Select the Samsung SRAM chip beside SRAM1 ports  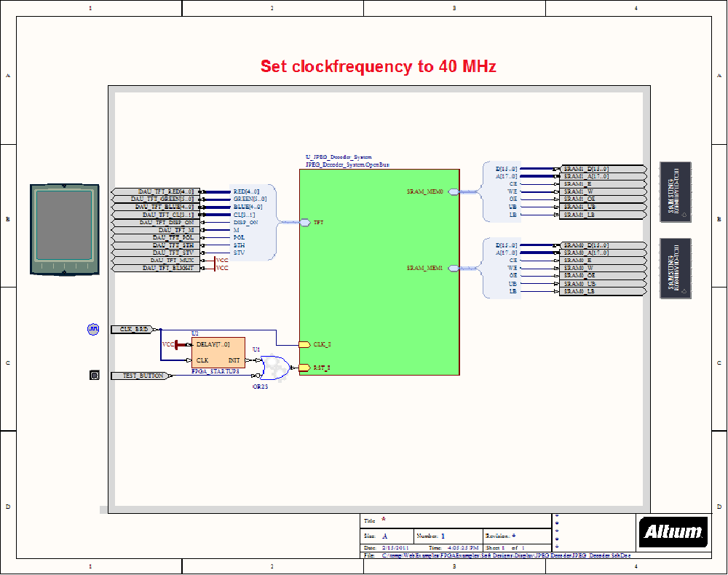676,192
